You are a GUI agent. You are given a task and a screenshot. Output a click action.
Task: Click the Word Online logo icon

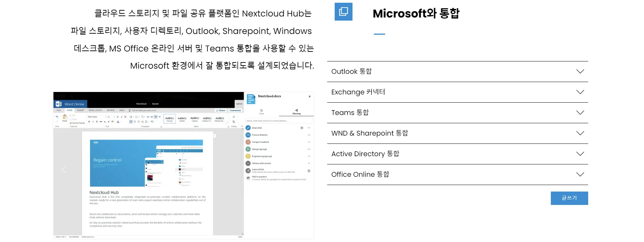point(59,104)
